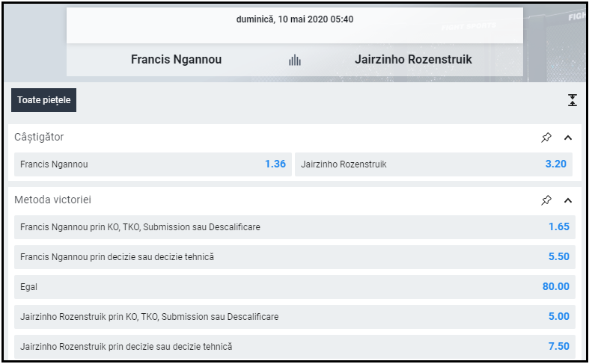Click Jairzinho Rozenstruik name in event header
Viewport: 589px width, 364px height.
(x=413, y=60)
